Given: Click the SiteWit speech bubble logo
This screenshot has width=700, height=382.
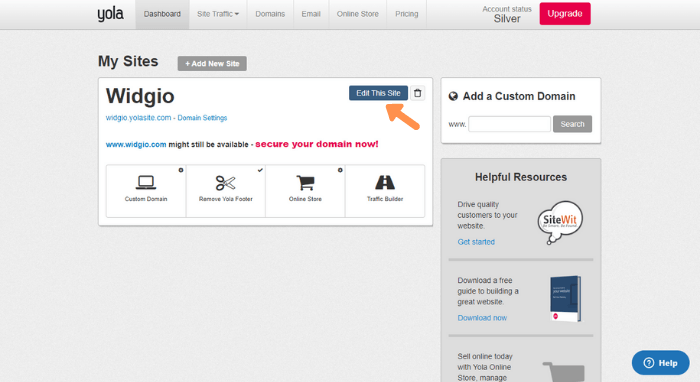Looking at the screenshot, I should [560, 222].
